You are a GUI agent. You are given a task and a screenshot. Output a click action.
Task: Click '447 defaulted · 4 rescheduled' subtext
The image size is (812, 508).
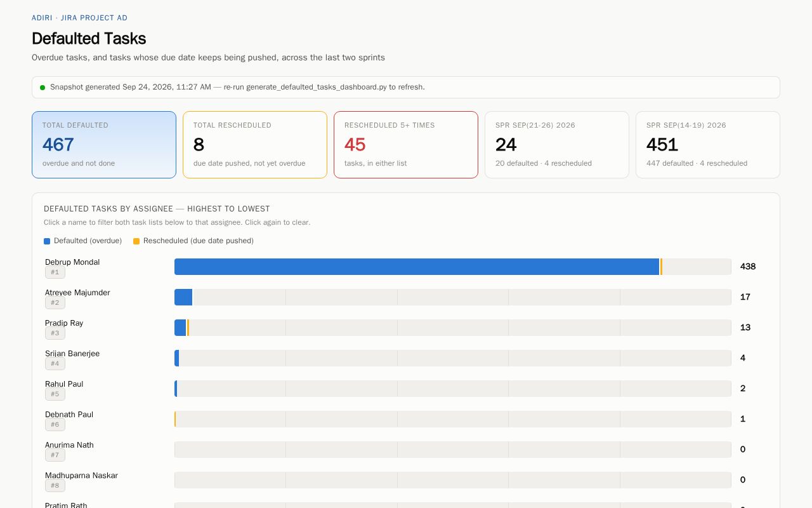tap(697, 164)
